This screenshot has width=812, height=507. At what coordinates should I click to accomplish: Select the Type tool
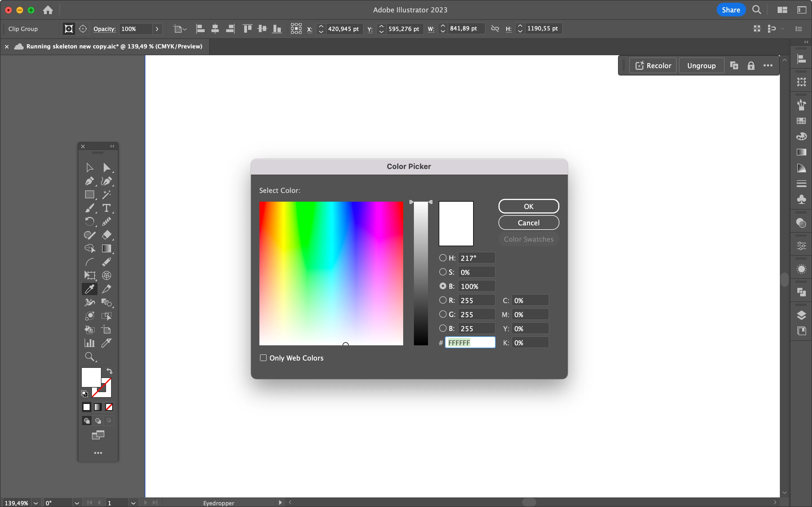click(106, 208)
